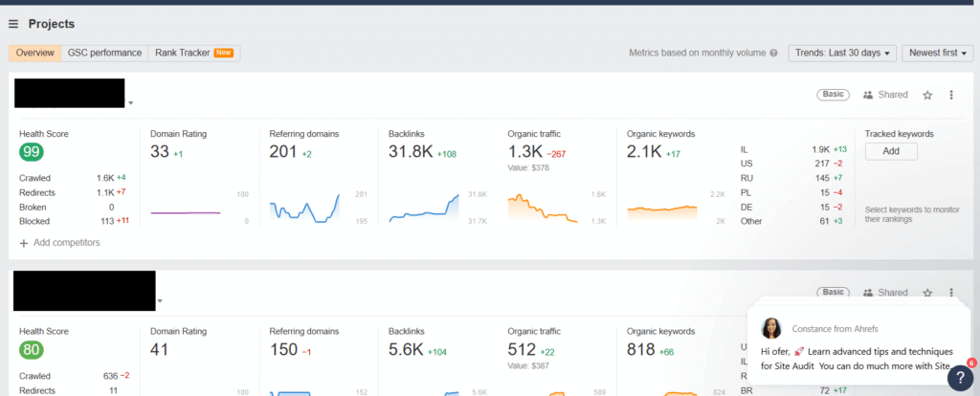
Task: Click the Add tracked keywords button
Action: (x=891, y=151)
